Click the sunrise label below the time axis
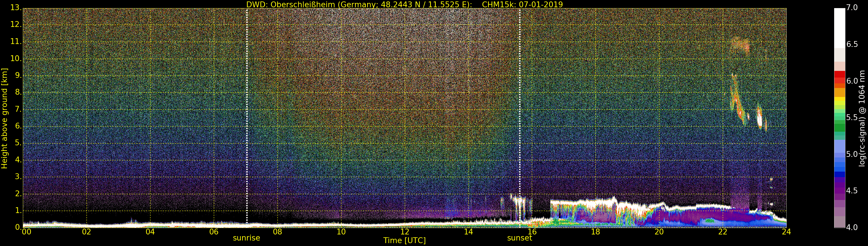 (246, 238)
